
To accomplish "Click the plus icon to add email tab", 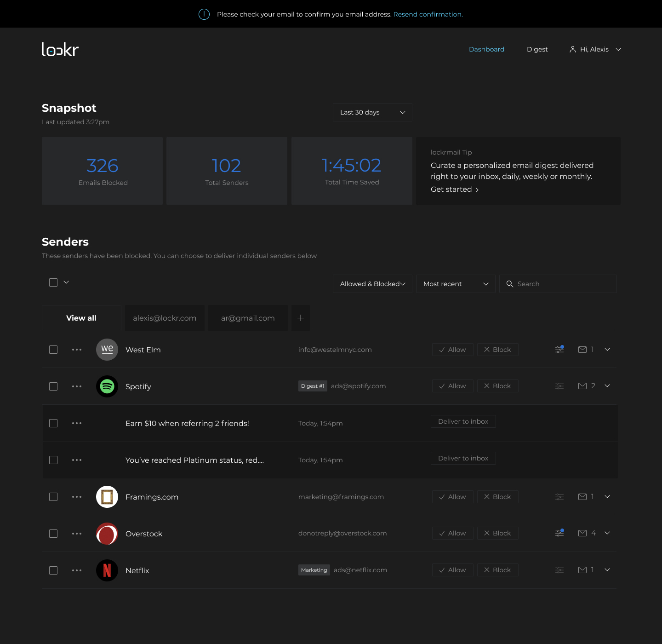I will [300, 318].
